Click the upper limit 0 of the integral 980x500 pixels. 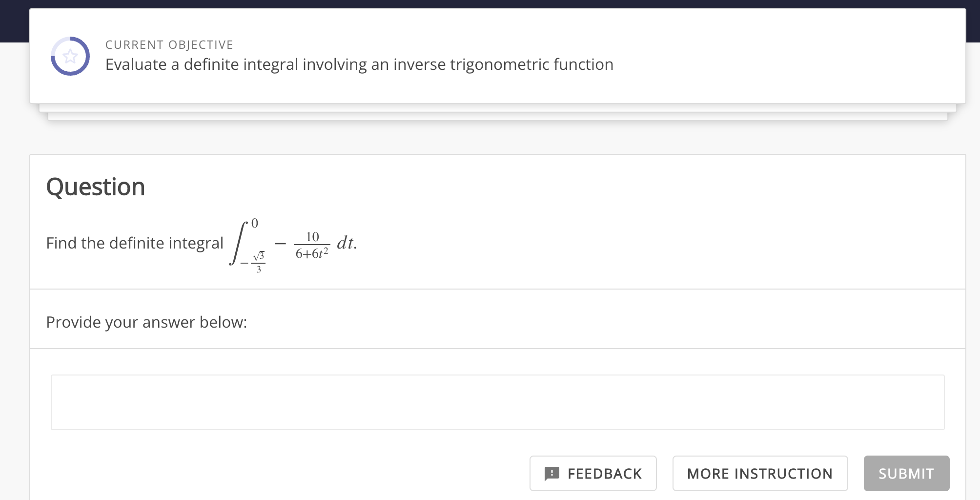pos(255,223)
